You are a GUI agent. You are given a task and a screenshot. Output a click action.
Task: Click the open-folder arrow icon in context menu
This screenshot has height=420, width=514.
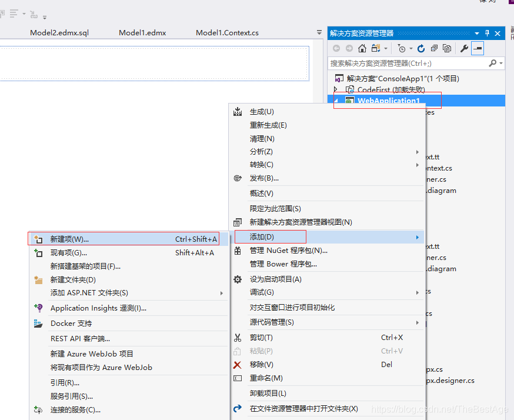(238, 408)
